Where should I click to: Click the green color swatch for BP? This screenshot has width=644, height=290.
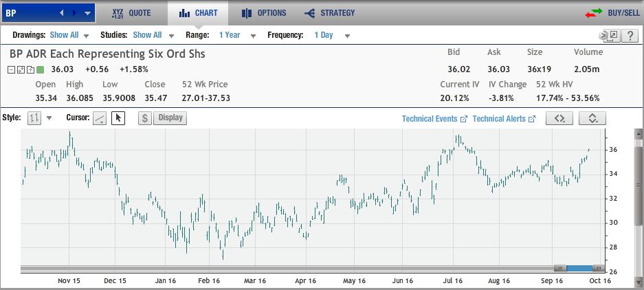tap(40, 70)
